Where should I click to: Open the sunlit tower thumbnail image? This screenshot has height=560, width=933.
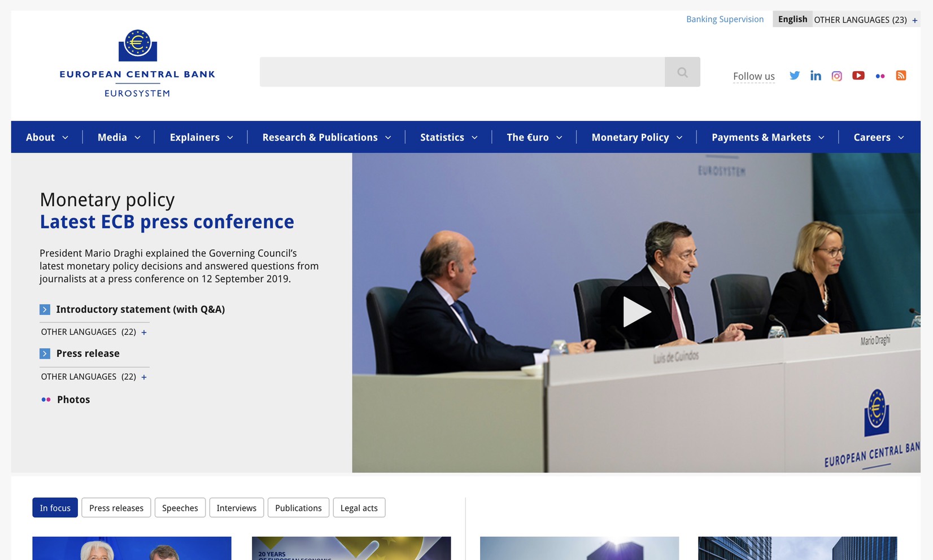point(579,548)
